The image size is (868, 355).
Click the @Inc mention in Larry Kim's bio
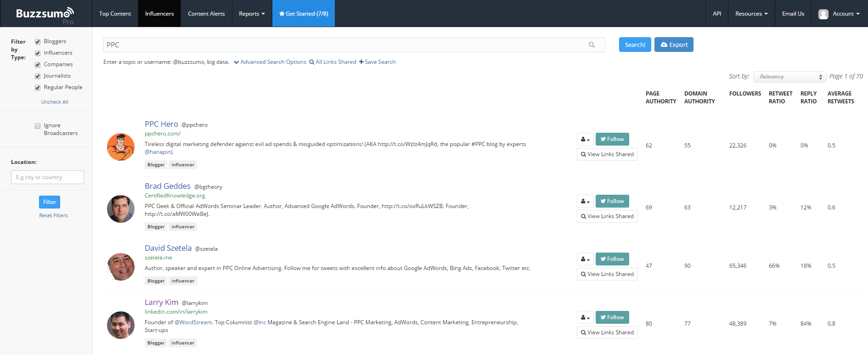coord(260,322)
